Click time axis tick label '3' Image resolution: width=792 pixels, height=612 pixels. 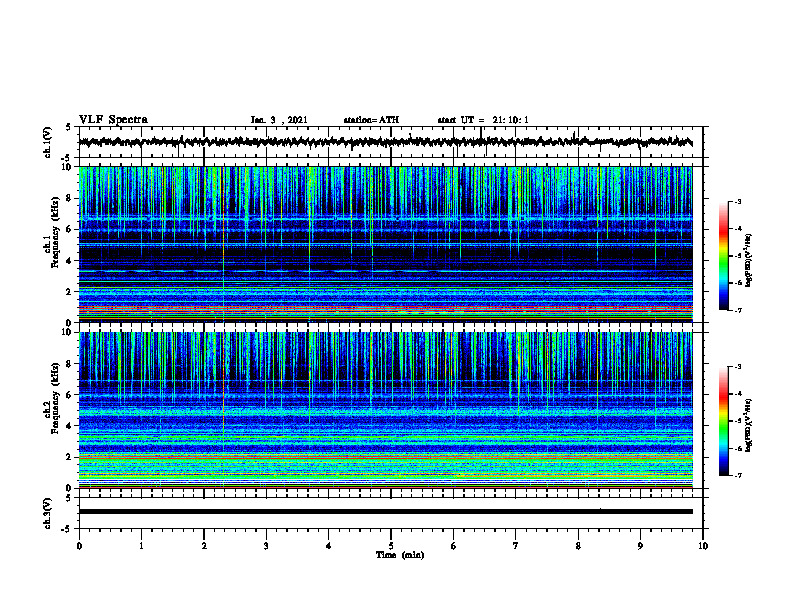coord(266,546)
